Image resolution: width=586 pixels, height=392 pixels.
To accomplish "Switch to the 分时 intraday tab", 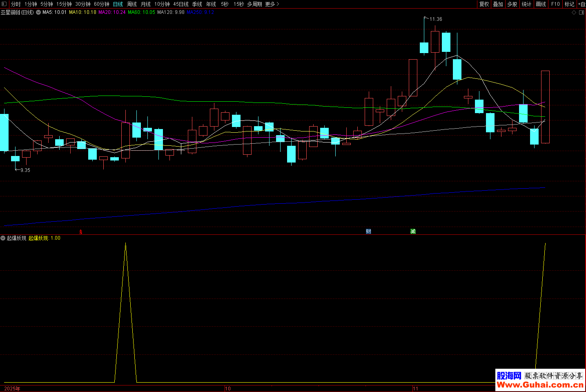I will [x=16, y=4].
